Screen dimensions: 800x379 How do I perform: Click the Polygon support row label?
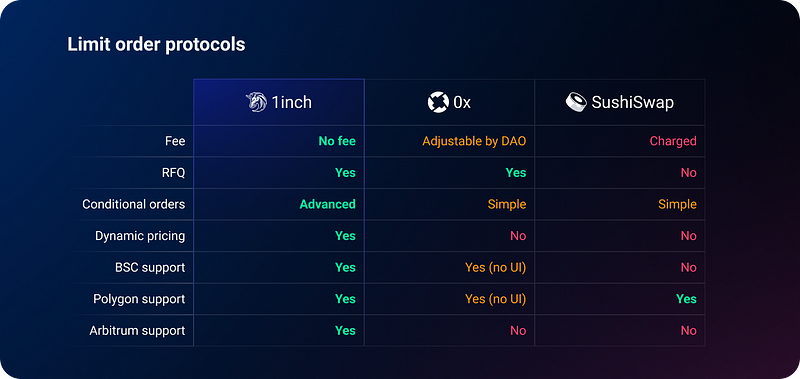tap(139, 299)
